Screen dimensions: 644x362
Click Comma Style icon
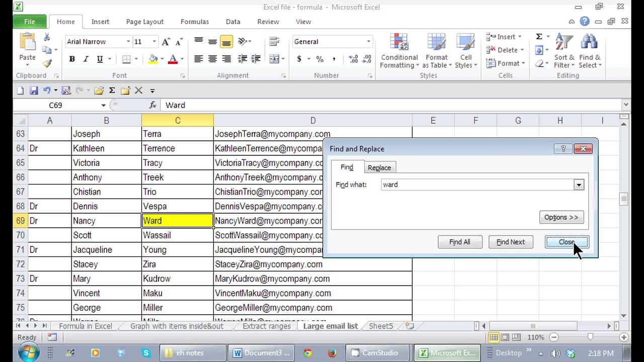click(x=334, y=59)
